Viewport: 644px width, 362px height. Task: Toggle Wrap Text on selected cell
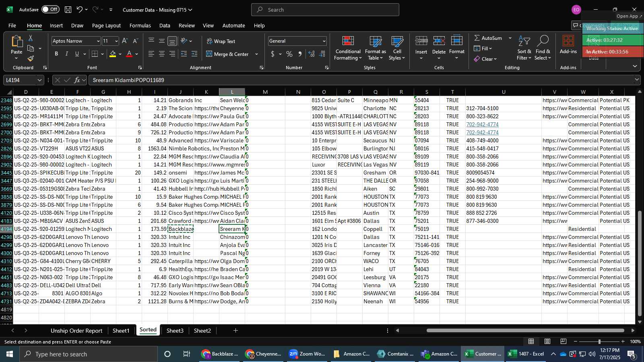coord(221,41)
